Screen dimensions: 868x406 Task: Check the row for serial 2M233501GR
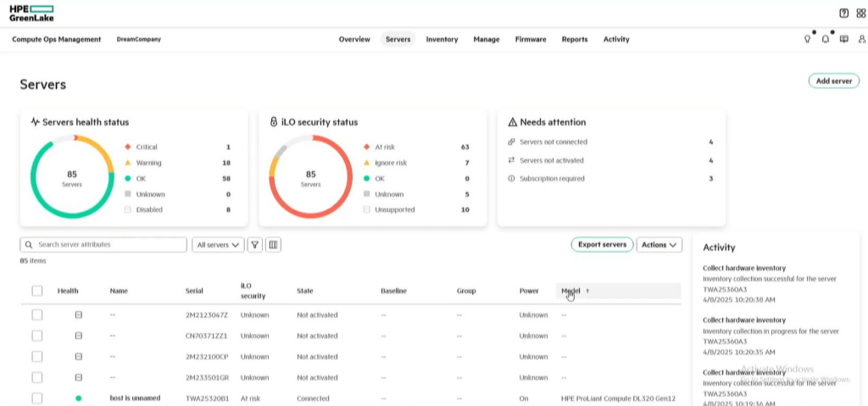pos(37,377)
